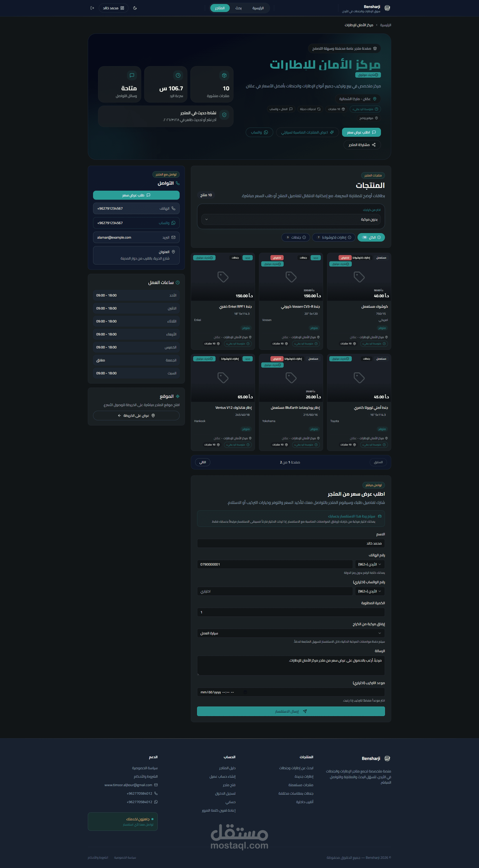479x868 pixels.
Task: Click إرسال الاستفسار send button
Action: pos(291,711)
